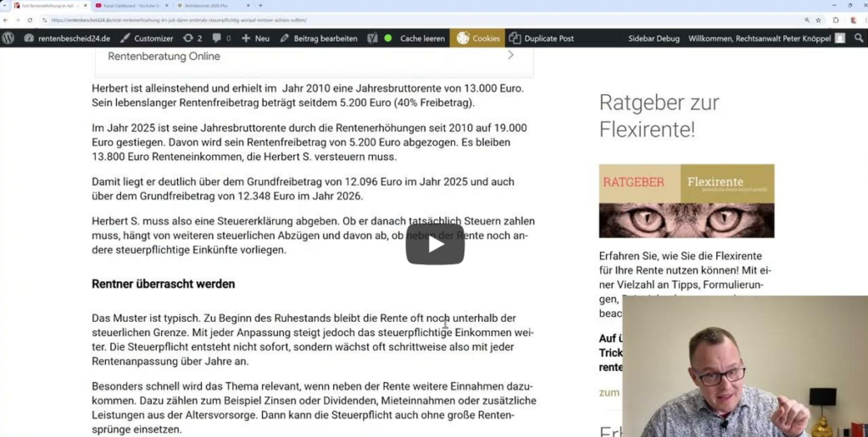Open the WordPress logo menu
This screenshot has height=437, width=868.
(8, 38)
